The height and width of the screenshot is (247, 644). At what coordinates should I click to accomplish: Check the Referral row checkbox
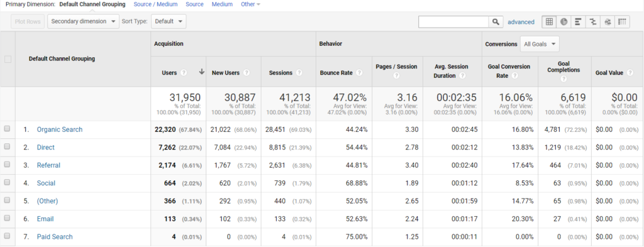(7, 165)
